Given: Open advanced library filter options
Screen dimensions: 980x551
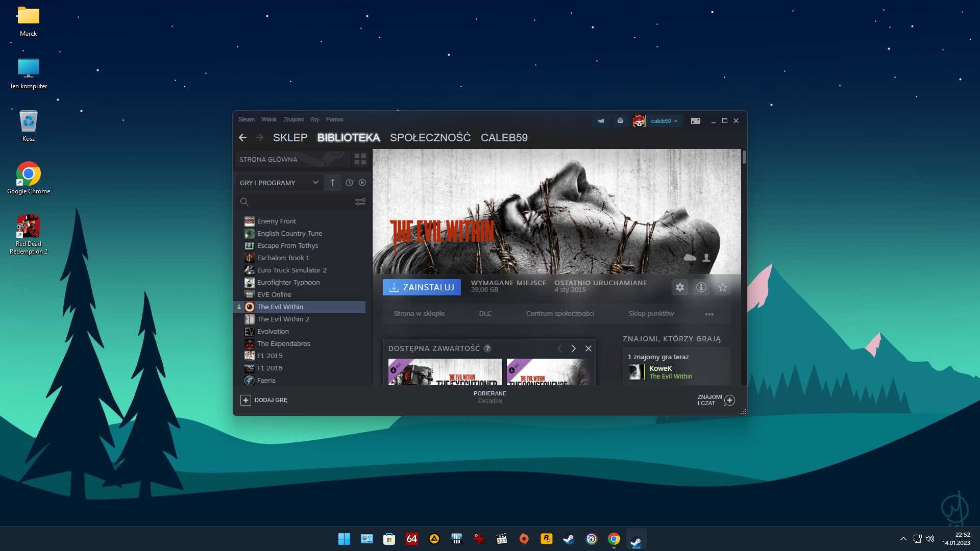Looking at the screenshot, I should point(360,202).
